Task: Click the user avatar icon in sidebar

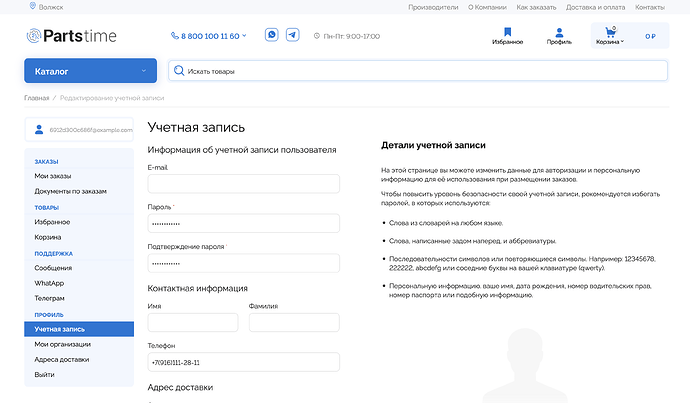Action: tap(40, 130)
